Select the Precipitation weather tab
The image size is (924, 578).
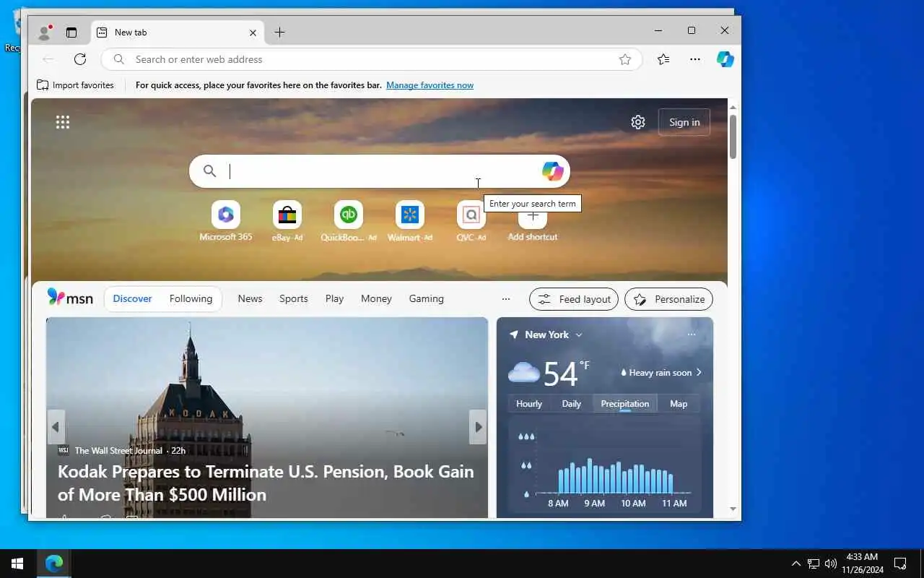point(625,404)
